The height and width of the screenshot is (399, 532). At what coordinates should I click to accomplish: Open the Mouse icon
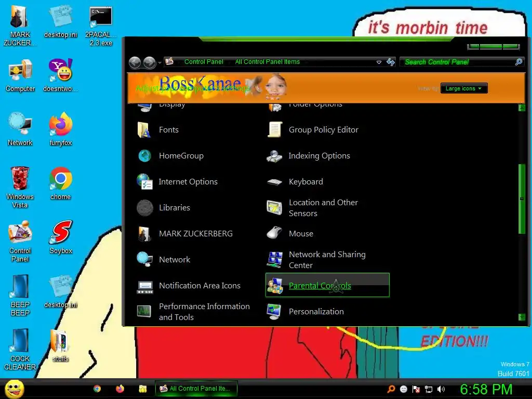click(274, 233)
